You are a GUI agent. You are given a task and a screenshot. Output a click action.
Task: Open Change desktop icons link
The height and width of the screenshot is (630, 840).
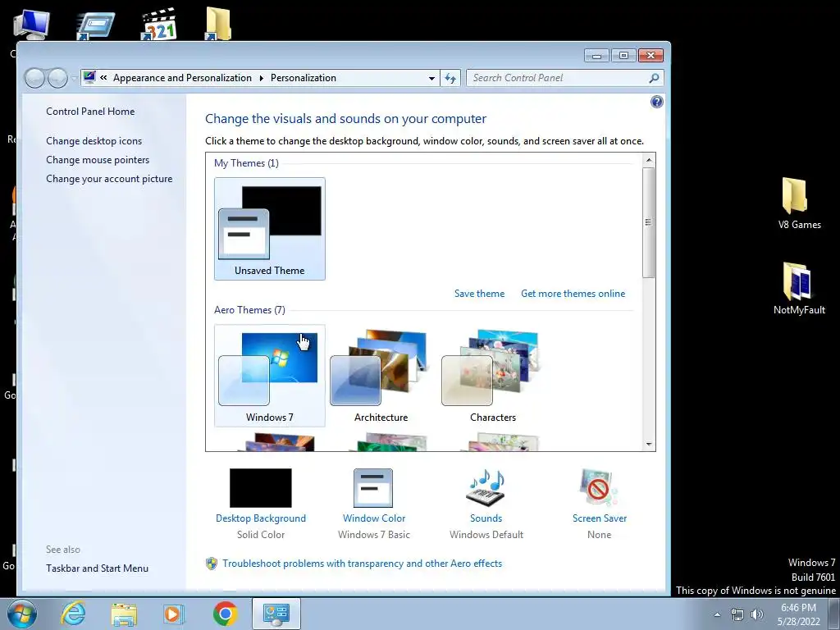click(94, 141)
